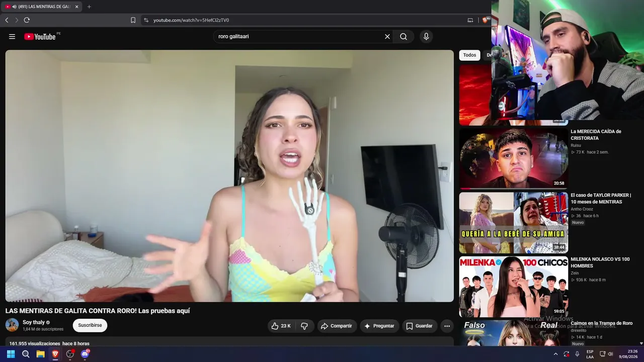The image size is (644, 362).
Task: Open MILENKA NOLASCO VS 100 HOMBRES thumbnail
Action: coord(513,287)
